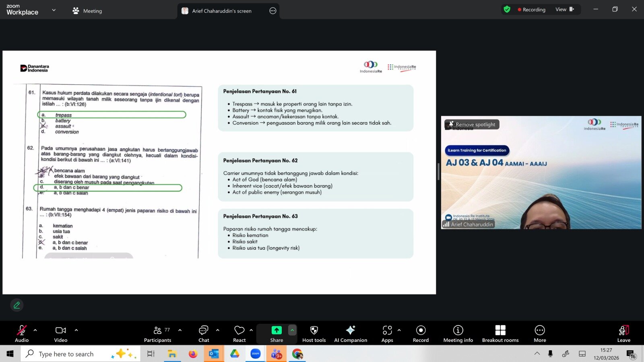Open Host tools shield icon
The image size is (644, 362).
[314, 334]
